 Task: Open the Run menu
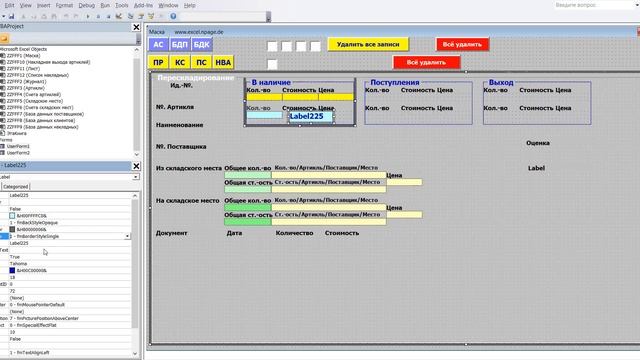105,5
